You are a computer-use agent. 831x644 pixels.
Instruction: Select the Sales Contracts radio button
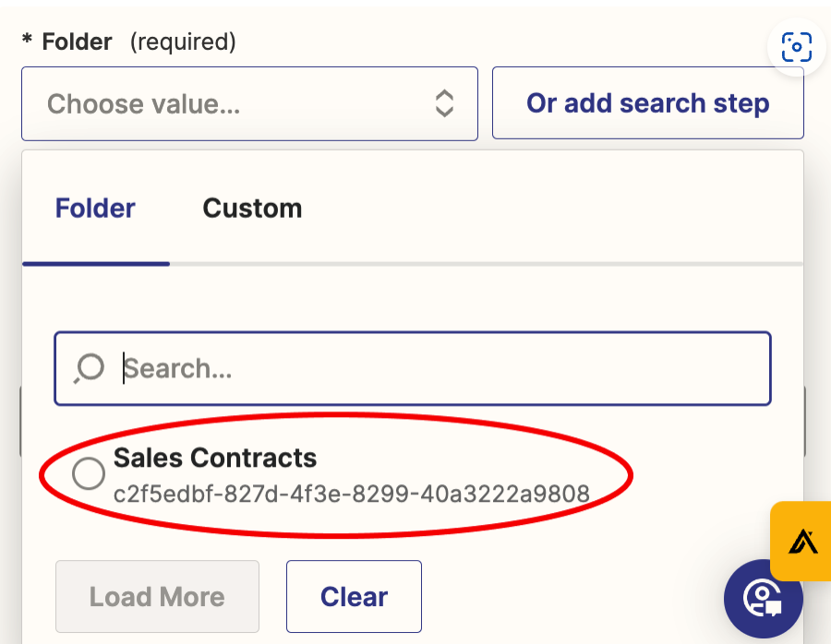point(89,474)
